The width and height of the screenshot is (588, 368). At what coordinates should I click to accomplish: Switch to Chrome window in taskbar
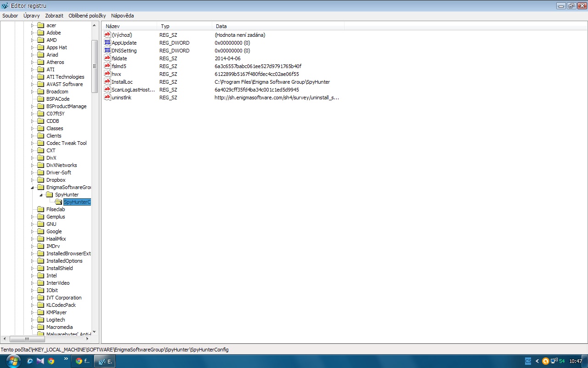83,361
